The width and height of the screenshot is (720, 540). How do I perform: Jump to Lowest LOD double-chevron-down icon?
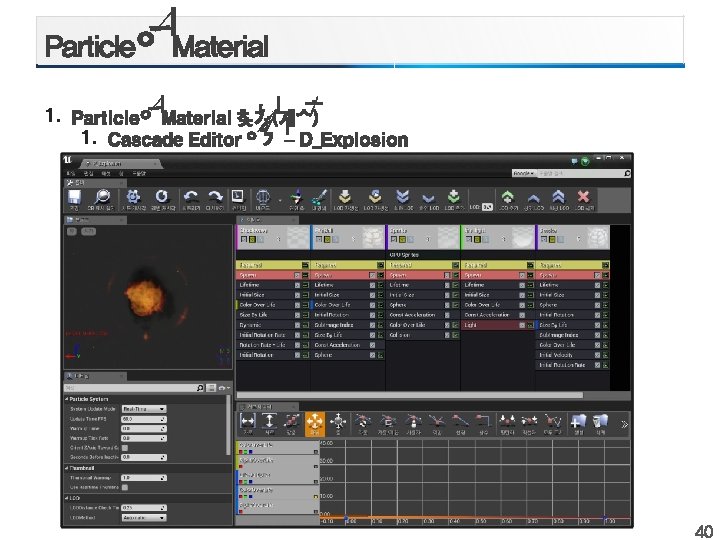[403, 197]
